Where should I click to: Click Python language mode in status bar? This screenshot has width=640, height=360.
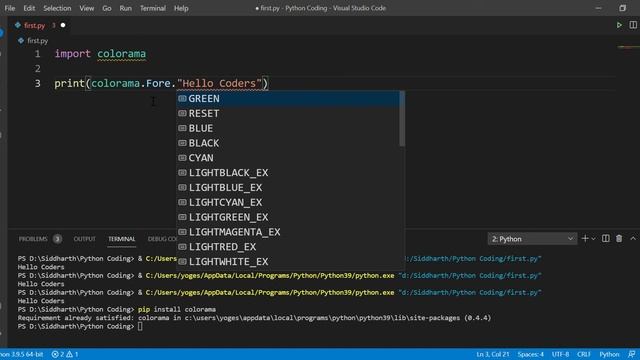pos(609,354)
